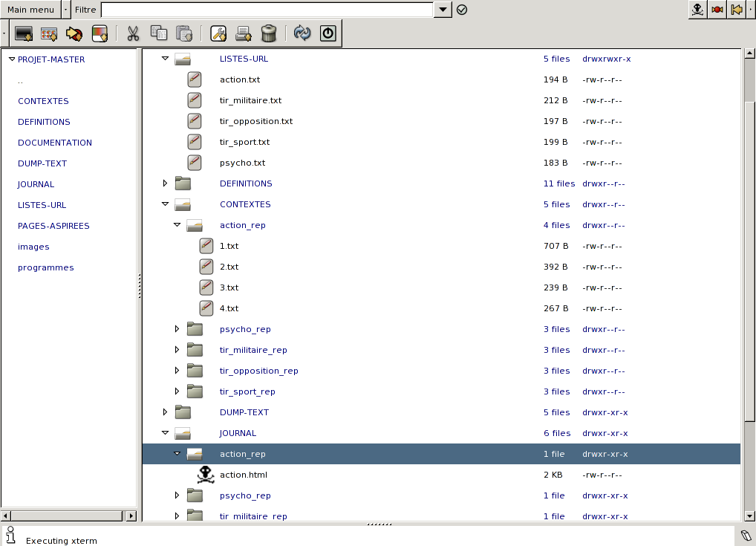756x546 pixels.
Task: Select tir_militaire.txt file in list
Action: pyautogui.click(x=250, y=100)
